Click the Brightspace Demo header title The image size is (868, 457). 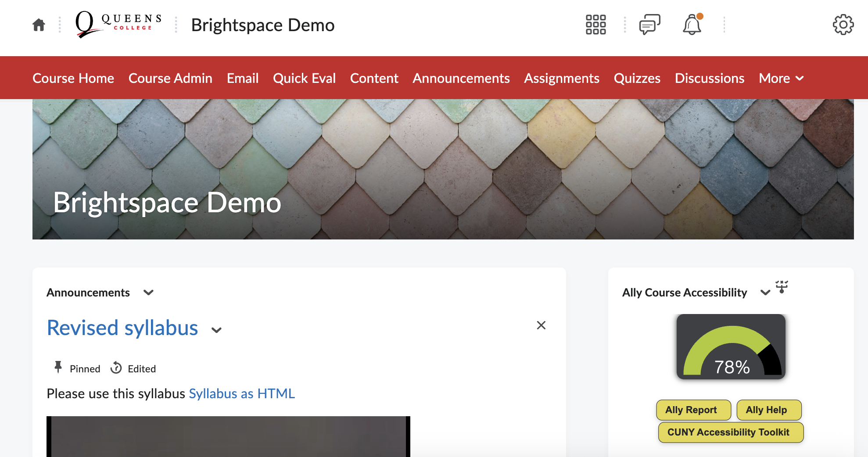coord(263,25)
